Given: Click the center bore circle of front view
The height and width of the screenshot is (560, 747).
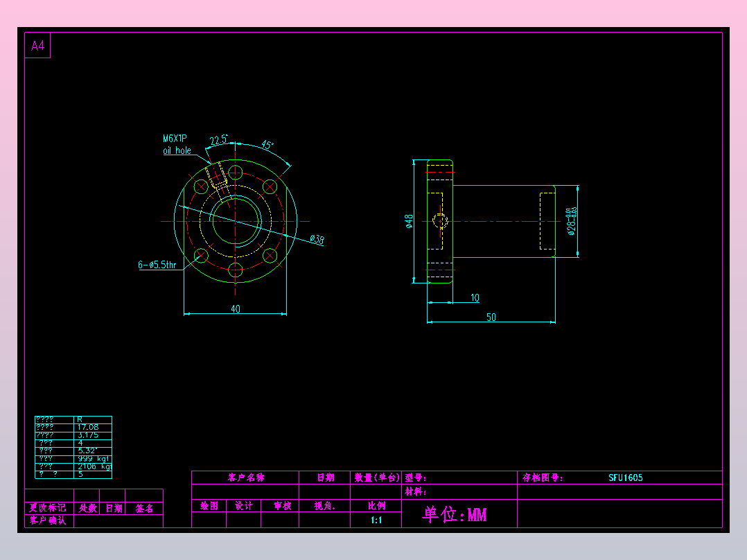Looking at the screenshot, I should click(236, 222).
